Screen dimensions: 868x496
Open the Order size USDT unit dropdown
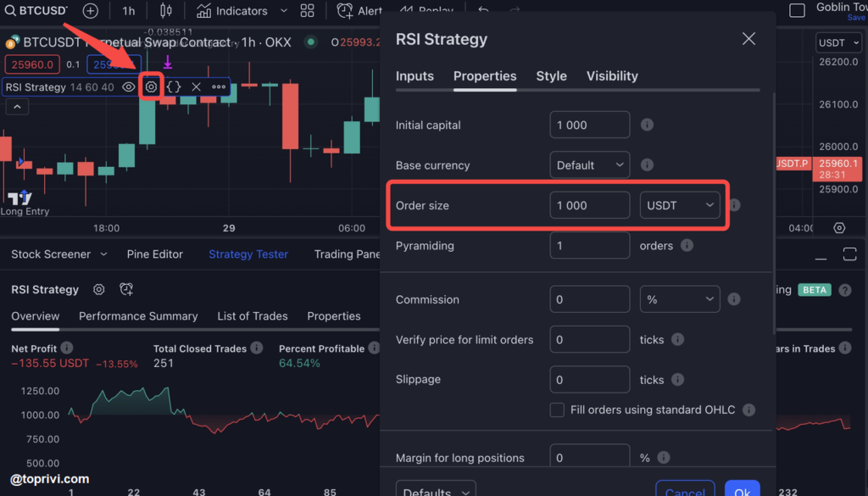(680, 205)
